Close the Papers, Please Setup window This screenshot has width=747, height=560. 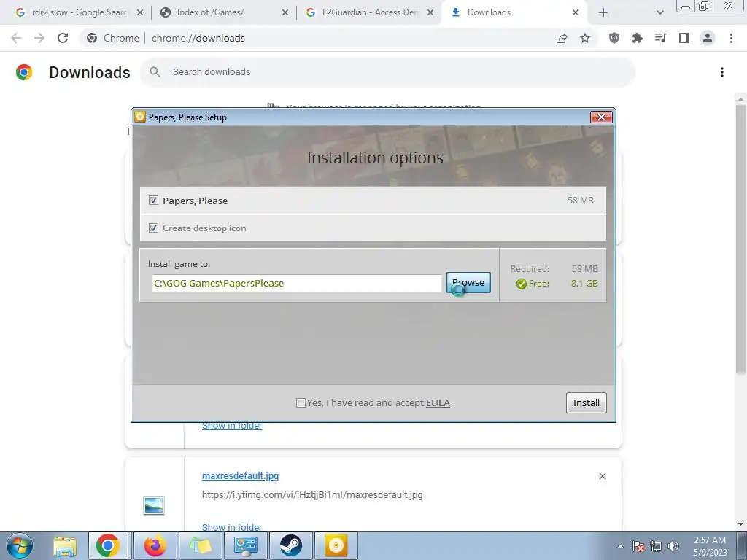pos(601,117)
